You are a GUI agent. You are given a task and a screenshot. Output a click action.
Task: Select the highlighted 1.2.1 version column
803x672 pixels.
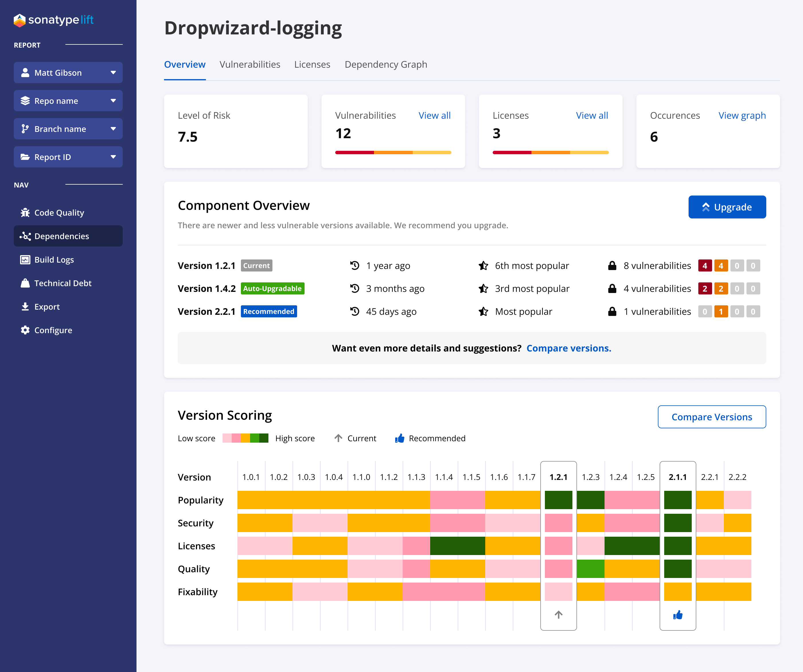(558, 477)
